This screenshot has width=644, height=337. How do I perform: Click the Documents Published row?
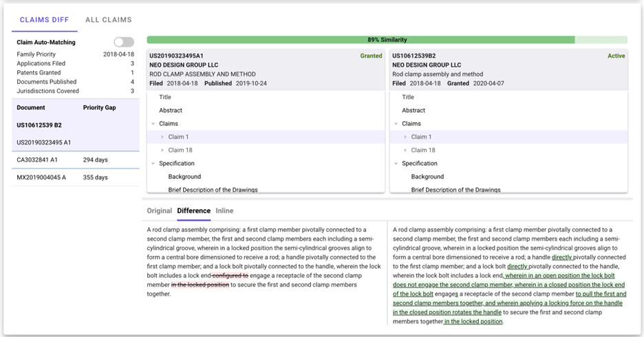tap(76, 82)
